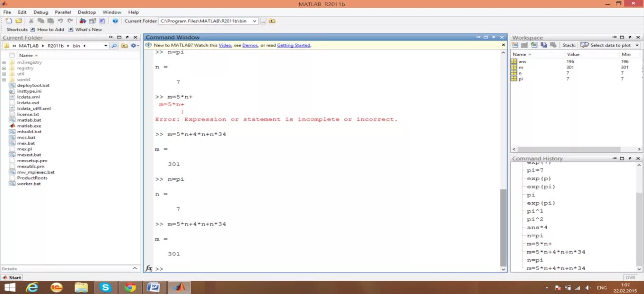This screenshot has height=294, width=644.
Task: Open Google Chrome from the taskbar
Action: pos(130,287)
